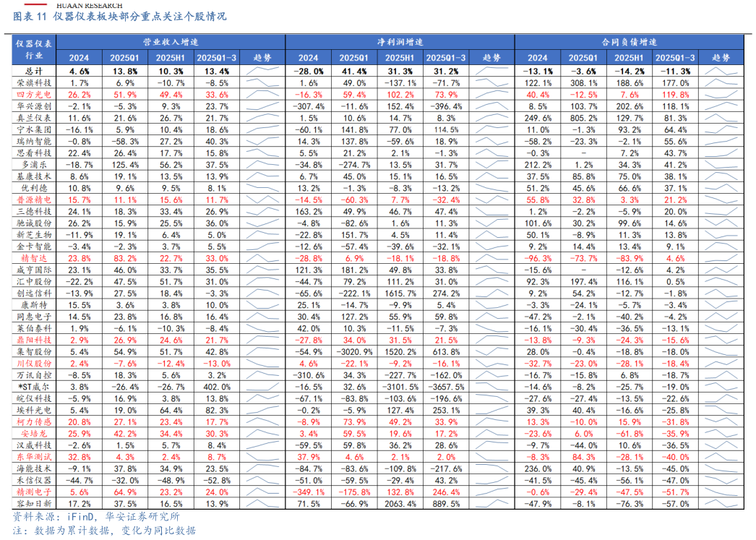756x540 pixels.
Task: Select the '万讯自控' row label
Action: (34, 375)
